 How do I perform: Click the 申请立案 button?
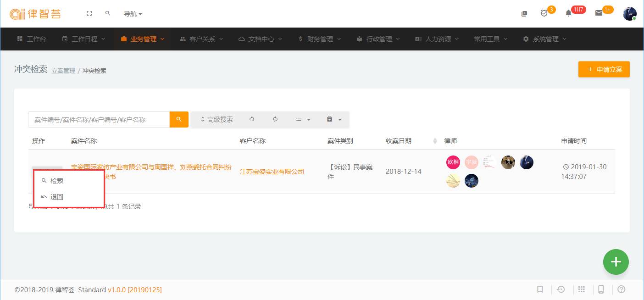tap(604, 70)
